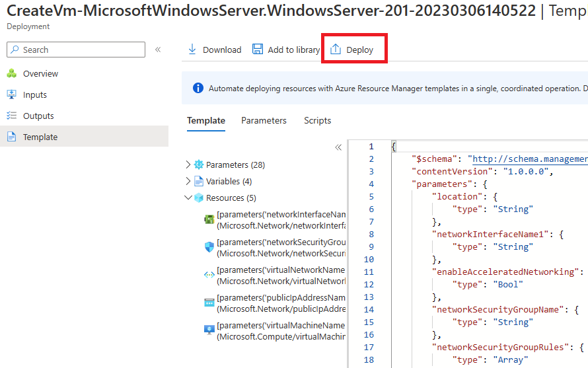Click the Download arrow icon
The height and width of the screenshot is (368, 588).
coord(192,49)
